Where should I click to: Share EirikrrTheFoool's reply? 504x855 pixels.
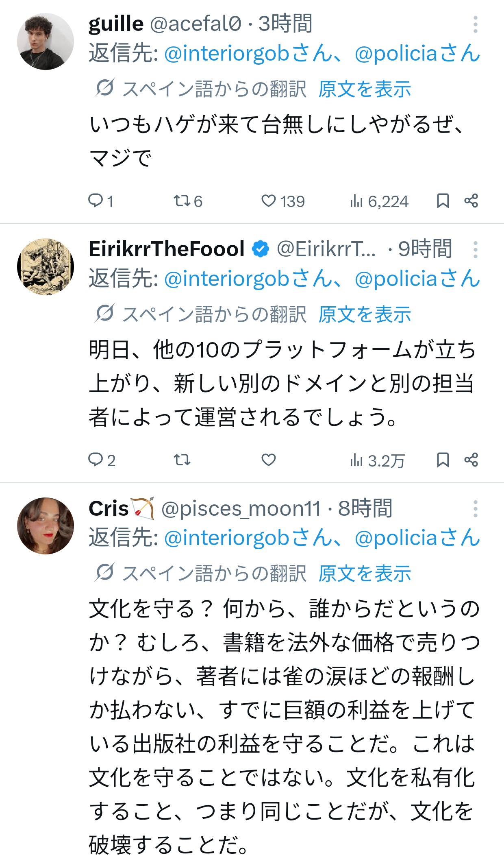(471, 460)
